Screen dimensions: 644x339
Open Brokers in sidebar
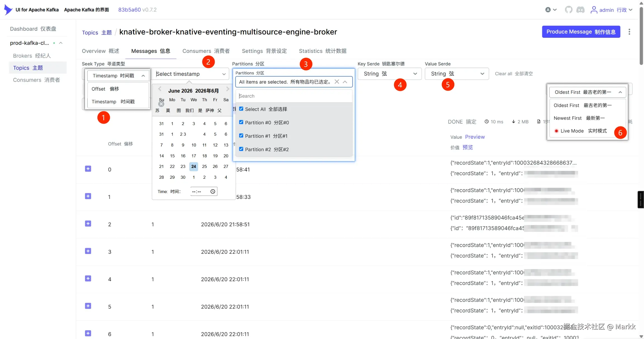(32, 56)
